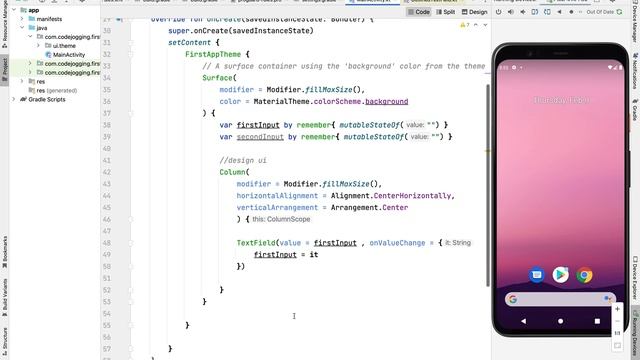The image size is (640, 360).
Task: Switch editor to Design view
Action: coord(474,12)
